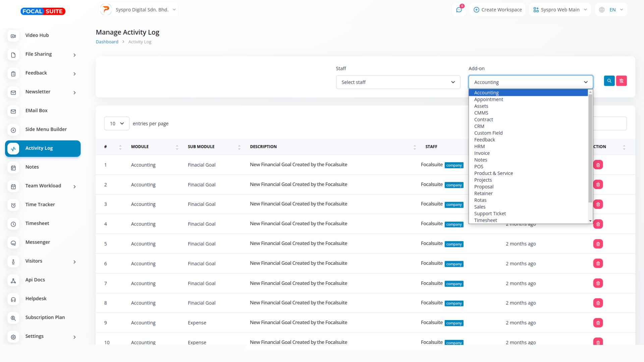Pick Product & Service add-on option
Viewport: 644px width, 362px height.
(493, 173)
